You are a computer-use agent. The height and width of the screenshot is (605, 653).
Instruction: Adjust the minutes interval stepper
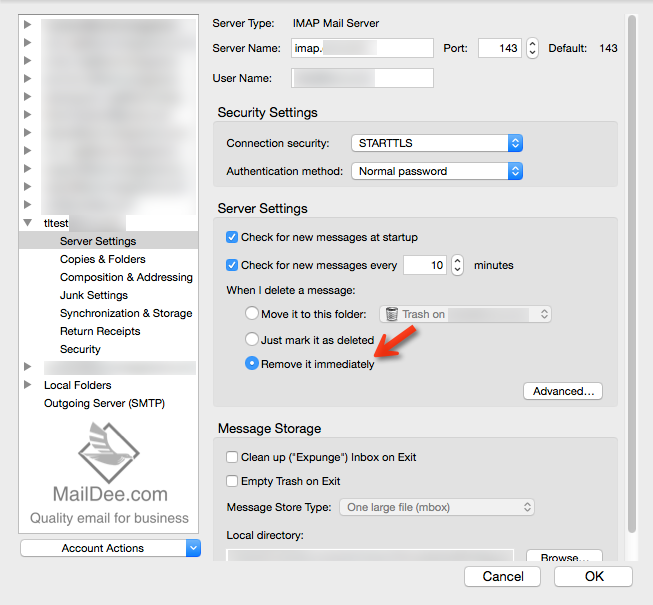coord(457,265)
